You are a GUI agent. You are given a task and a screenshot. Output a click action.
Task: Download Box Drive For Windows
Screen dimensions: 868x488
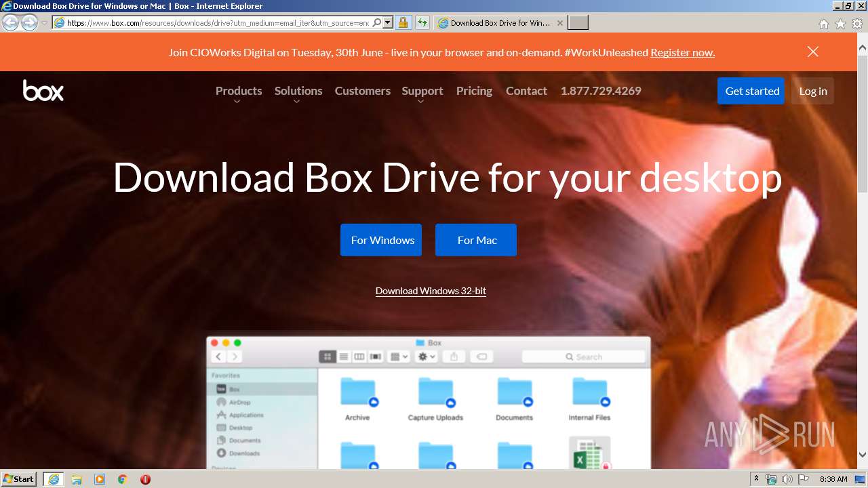coord(381,240)
